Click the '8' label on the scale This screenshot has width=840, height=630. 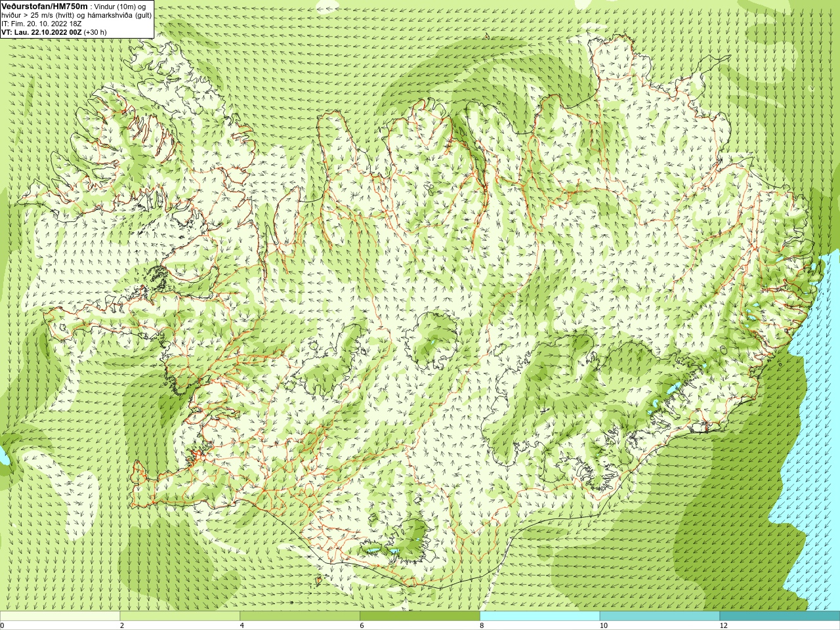click(482, 625)
